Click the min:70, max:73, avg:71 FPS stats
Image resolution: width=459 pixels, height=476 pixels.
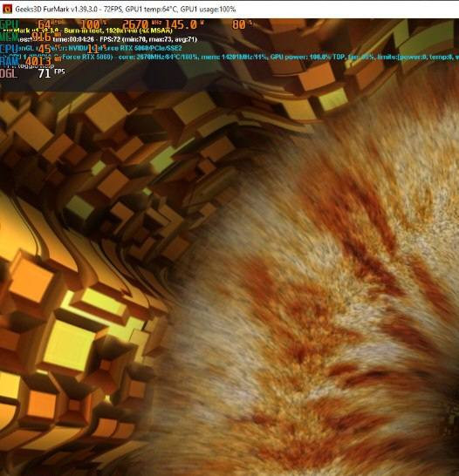point(159,39)
